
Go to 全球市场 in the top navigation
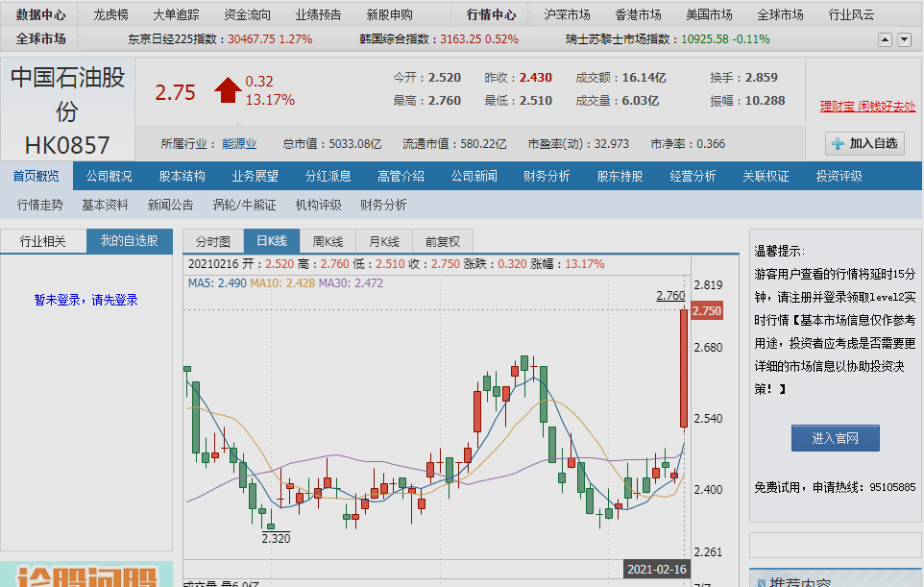pyautogui.click(x=780, y=14)
